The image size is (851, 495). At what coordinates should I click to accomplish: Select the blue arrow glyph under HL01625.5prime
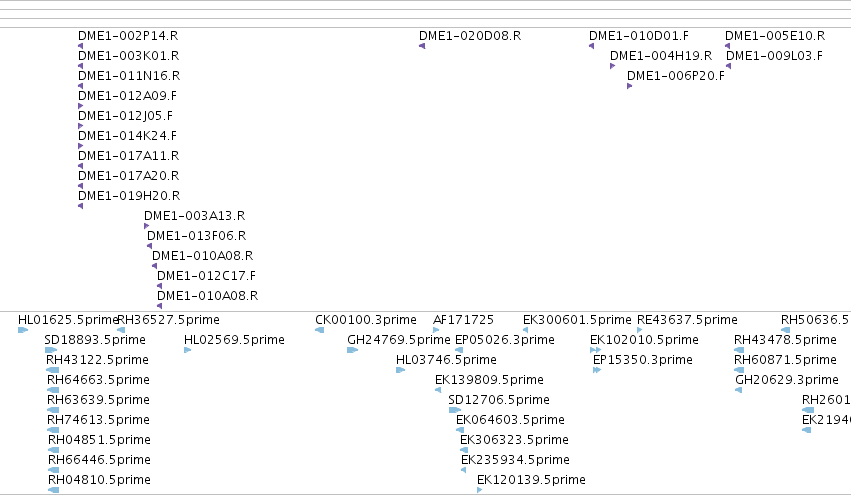tap(23, 330)
